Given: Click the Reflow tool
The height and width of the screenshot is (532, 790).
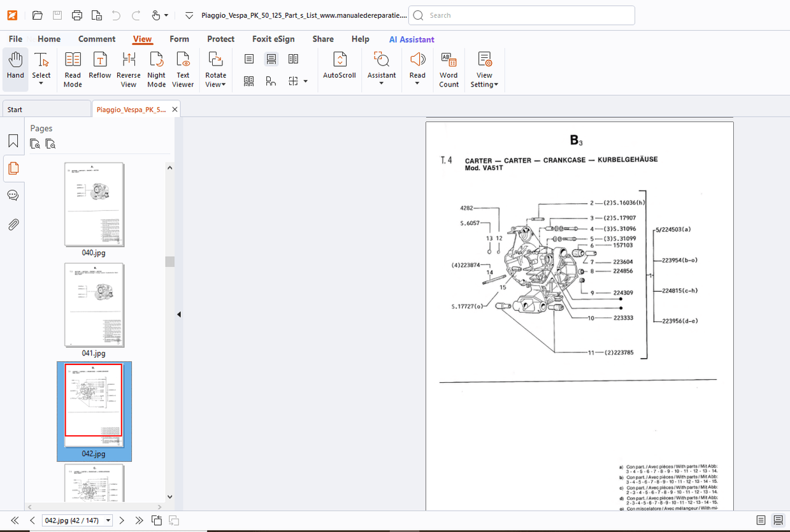Looking at the screenshot, I should click(x=99, y=67).
